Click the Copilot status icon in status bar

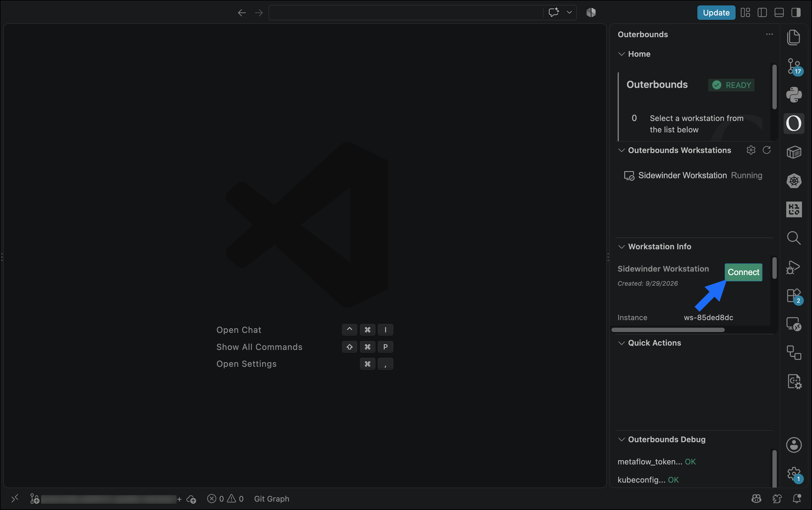(x=756, y=499)
